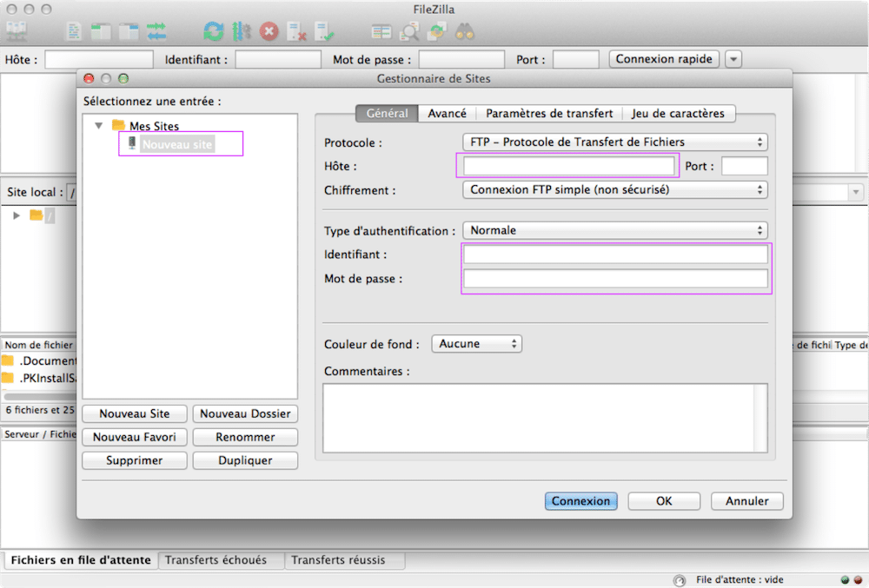Click the Nouveau Site button
This screenshot has width=869, height=588.
coord(135,413)
